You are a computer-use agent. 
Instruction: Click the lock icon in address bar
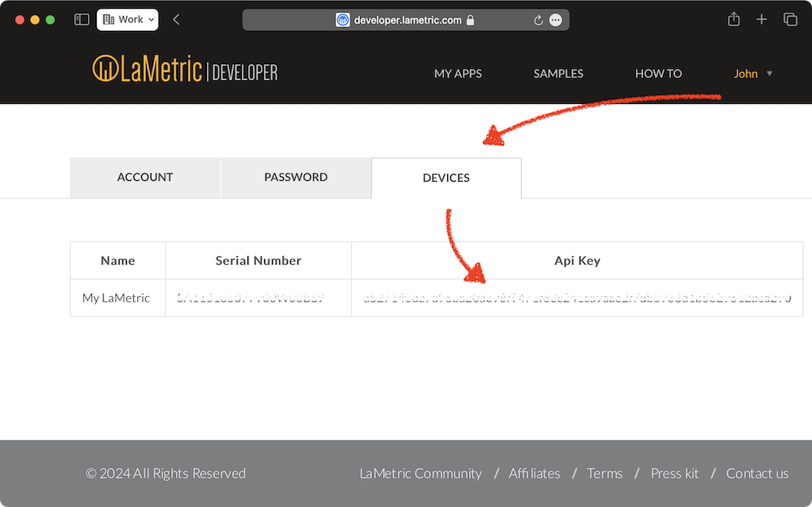[470, 20]
